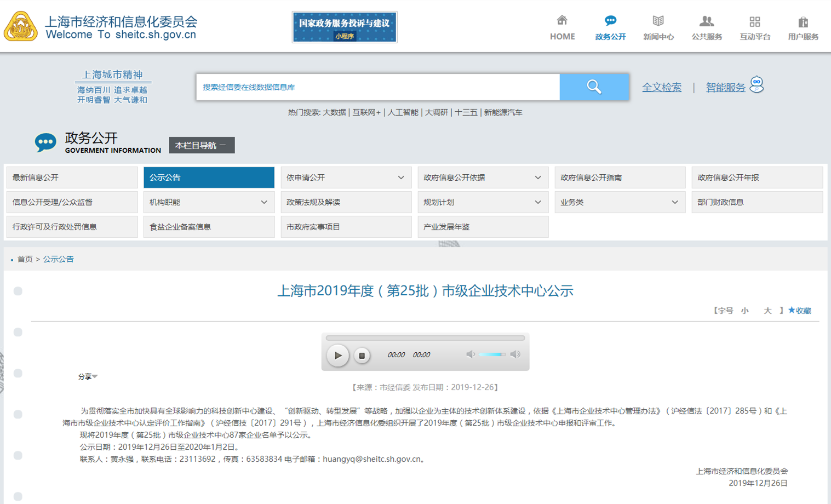Expand the 机构职能 dropdown

[263, 202]
